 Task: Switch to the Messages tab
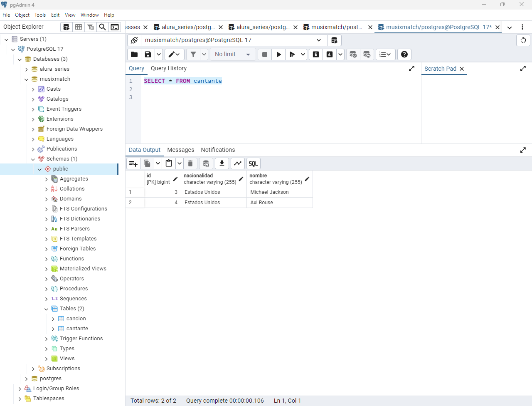pyautogui.click(x=181, y=150)
